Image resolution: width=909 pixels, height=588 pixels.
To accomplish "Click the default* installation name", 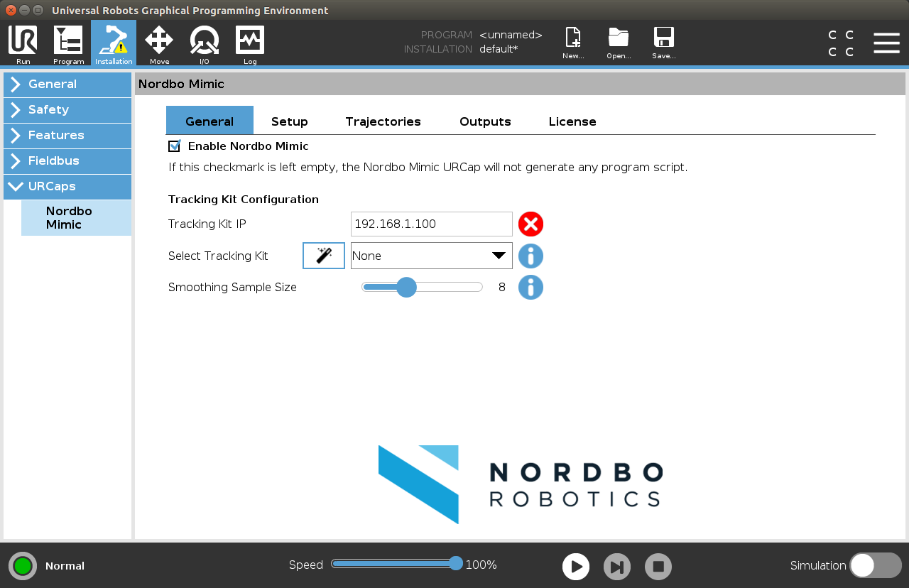I will pyautogui.click(x=499, y=49).
